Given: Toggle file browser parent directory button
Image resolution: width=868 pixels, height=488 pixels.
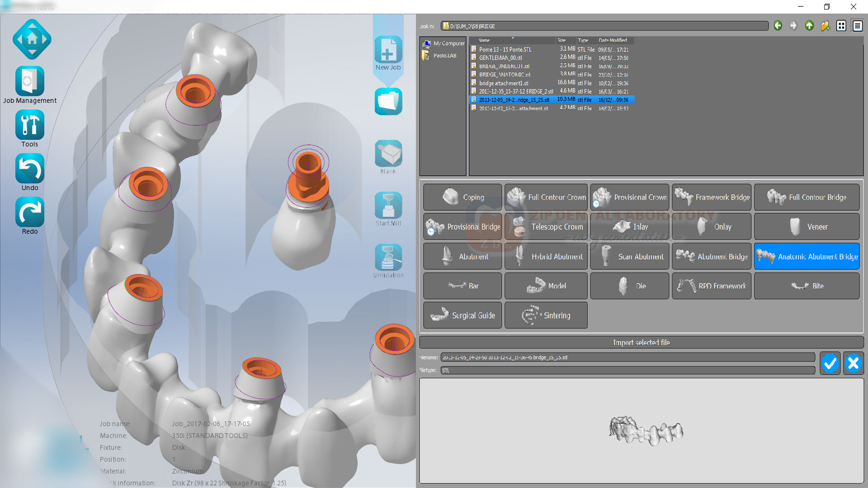Looking at the screenshot, I should [x=809, y=26].
